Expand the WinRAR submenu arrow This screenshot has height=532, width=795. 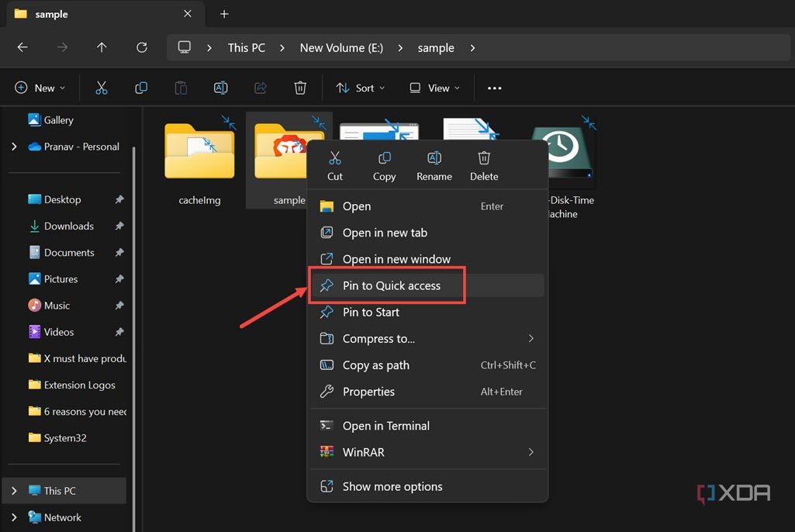531,452
